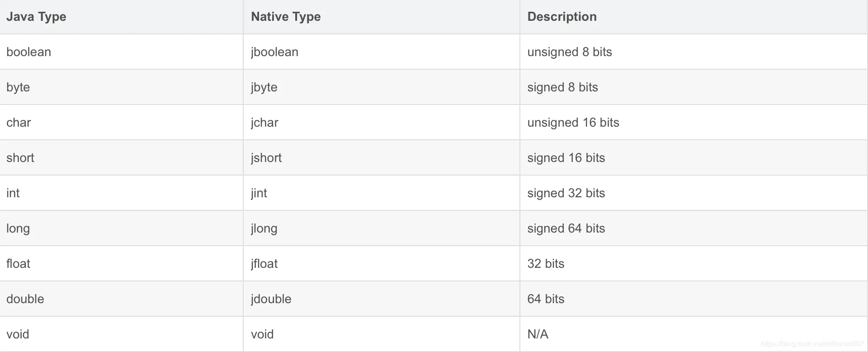Click the boolean Java type cell
This screenshot has width=868, height=352.
pyautogui.click(x=28, y=52)
